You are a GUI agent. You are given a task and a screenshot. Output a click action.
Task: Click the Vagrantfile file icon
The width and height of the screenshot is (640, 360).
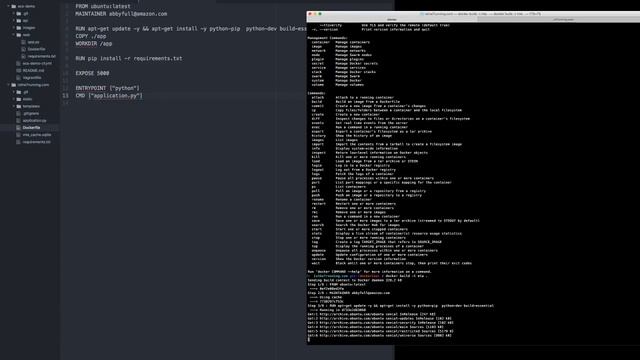tap(18, 78)
